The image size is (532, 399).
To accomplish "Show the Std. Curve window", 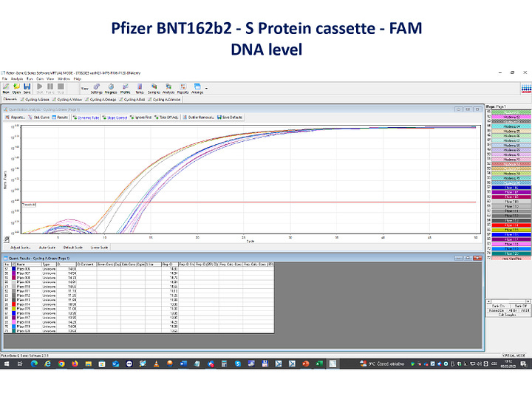I will [38, 117].
